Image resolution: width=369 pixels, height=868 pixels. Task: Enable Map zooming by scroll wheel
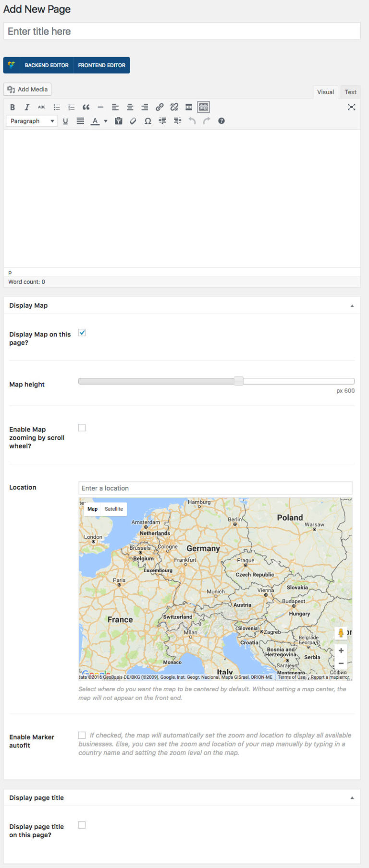[x=82, y=427]
